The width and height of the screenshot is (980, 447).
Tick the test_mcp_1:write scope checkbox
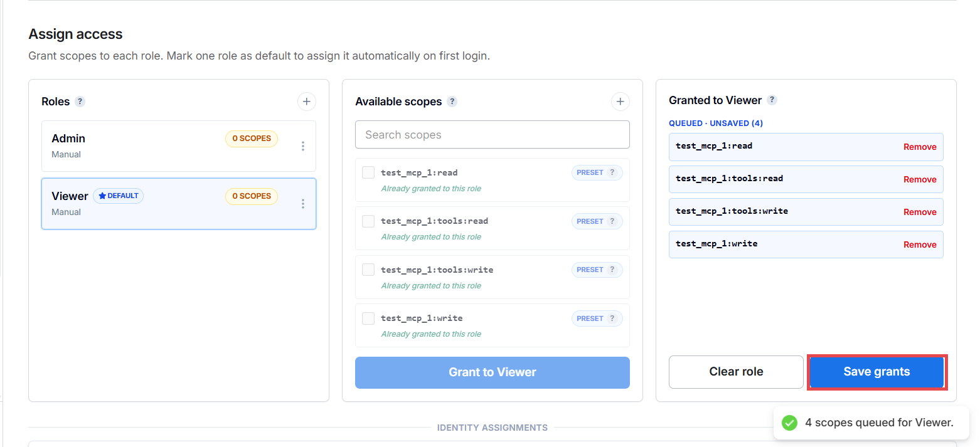(x=368, y=318)
